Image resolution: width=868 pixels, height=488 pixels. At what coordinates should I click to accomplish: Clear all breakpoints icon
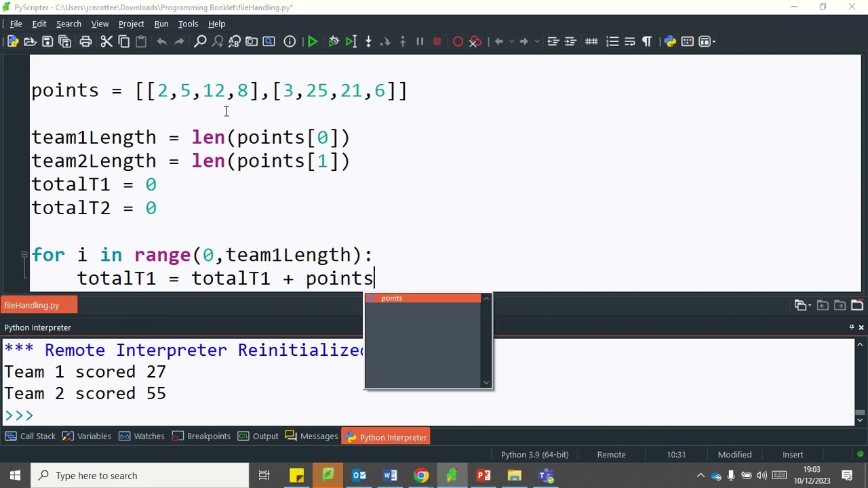(475, 41)
